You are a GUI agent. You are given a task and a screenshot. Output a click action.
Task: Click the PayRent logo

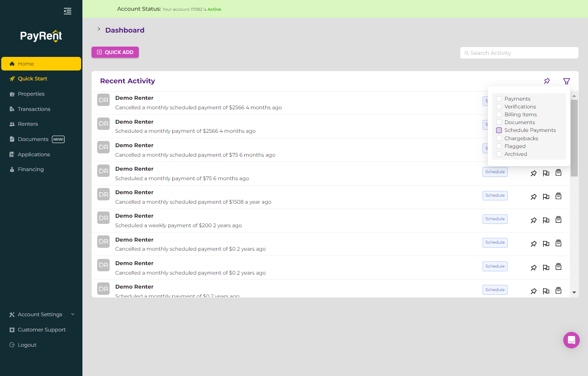click(41, 36)
